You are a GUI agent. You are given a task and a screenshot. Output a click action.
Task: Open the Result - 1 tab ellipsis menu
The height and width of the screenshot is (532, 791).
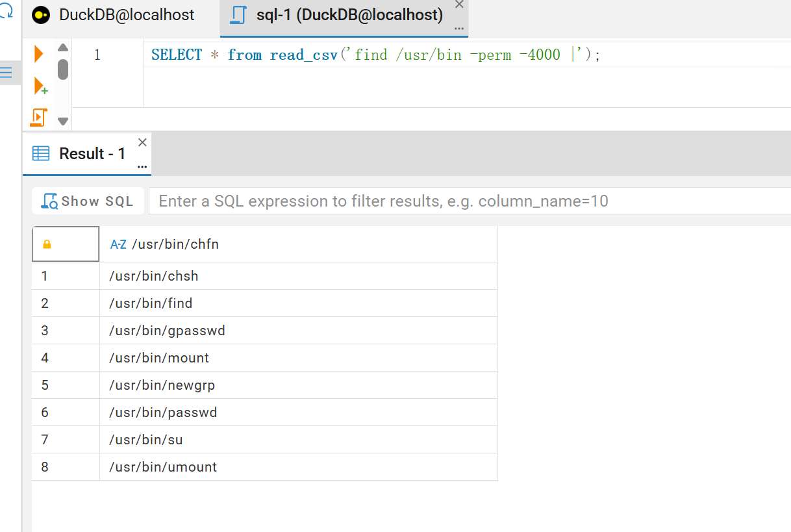[143, 167]
